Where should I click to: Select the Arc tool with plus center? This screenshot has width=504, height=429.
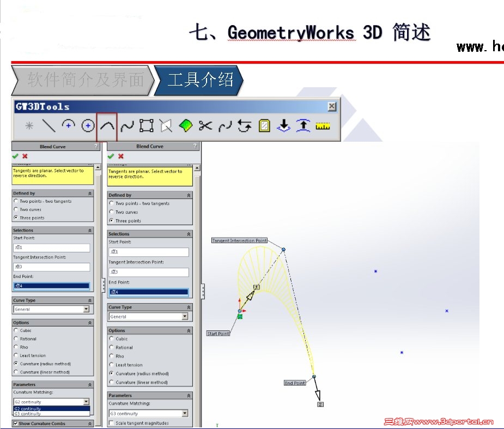tap(68, 125)
